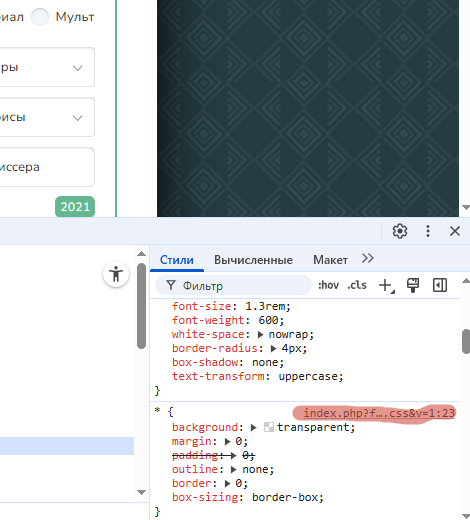Close the DevTools panel
The height and width of the screenshot is (520, 470).
[x=455, y=231]
